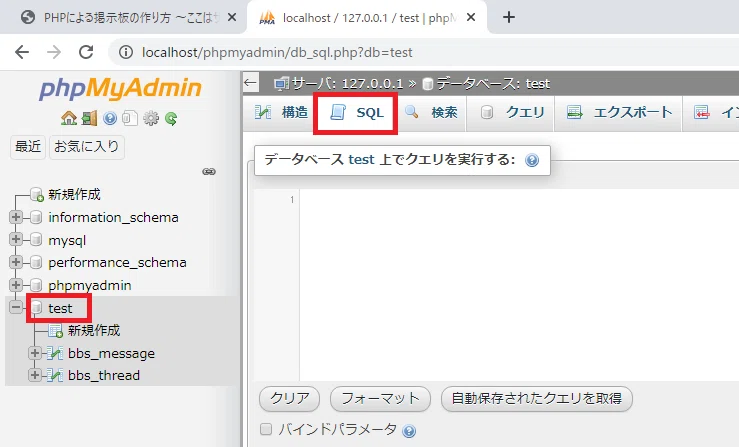Click the データベース: test breadcrumb link

(x=493, y=83)
